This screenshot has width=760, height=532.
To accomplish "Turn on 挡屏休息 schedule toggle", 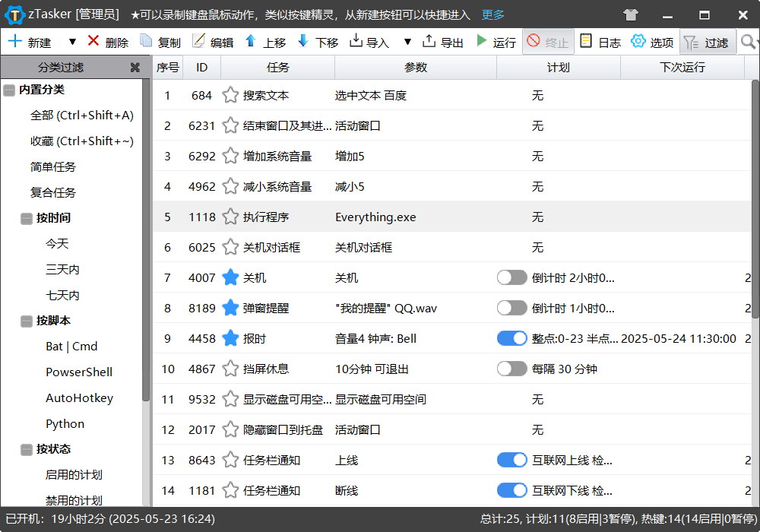I will pos(511,369).
